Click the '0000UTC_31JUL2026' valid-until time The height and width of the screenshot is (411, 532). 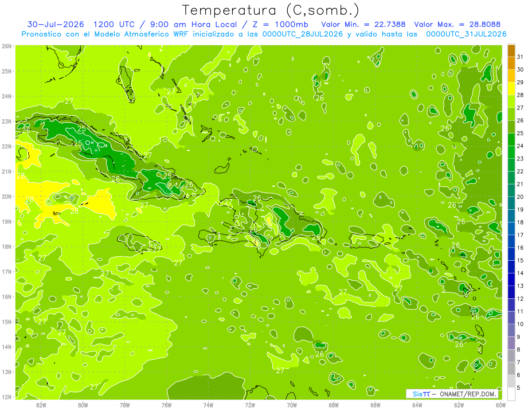click(466, 34)
